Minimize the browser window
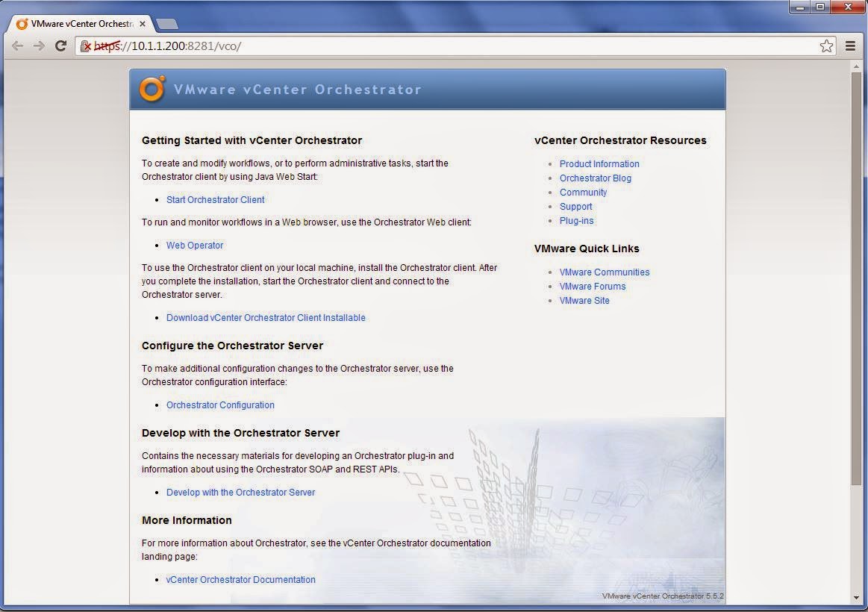The image size is (868, 612). point(800,7)
